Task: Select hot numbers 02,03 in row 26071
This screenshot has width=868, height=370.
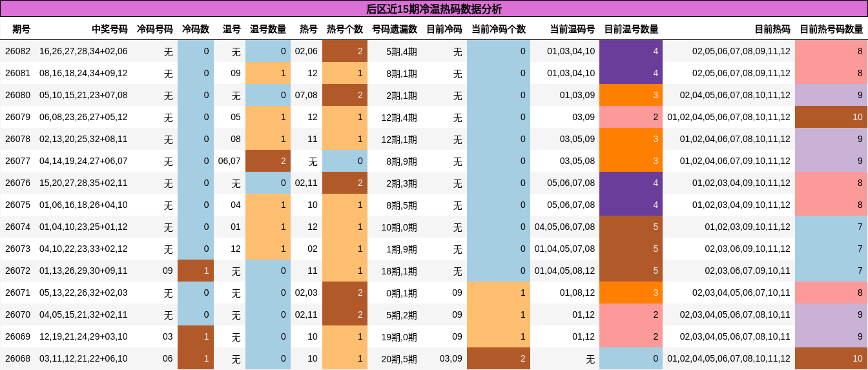Action: (306, 293)
